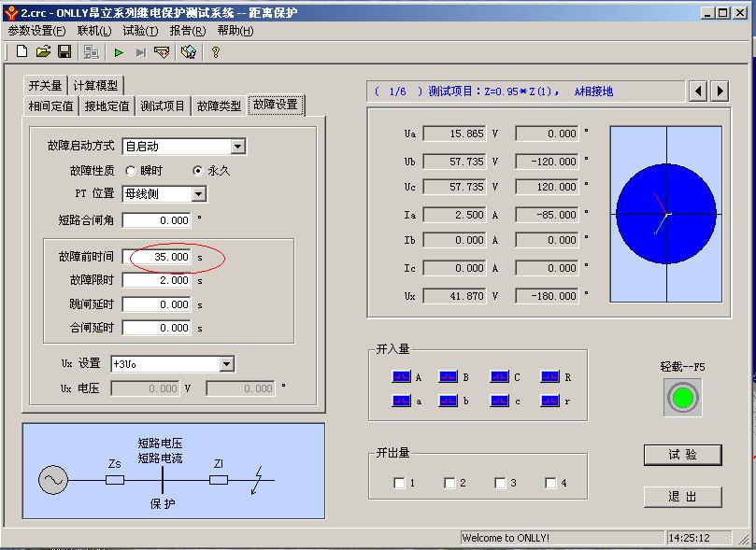Screen dimensions: 756x550
Task: Click the New file toolbar icon
Action: (x=21, y=52)
